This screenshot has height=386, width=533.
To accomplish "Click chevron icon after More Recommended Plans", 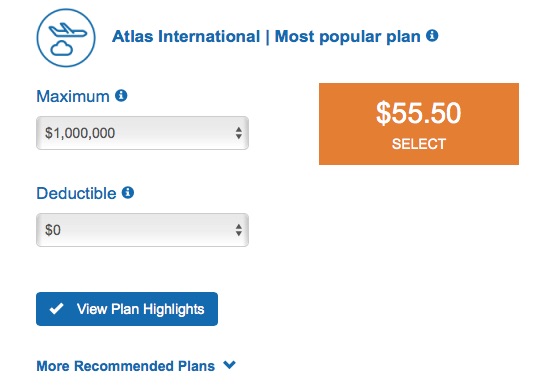I will [229, 365].
